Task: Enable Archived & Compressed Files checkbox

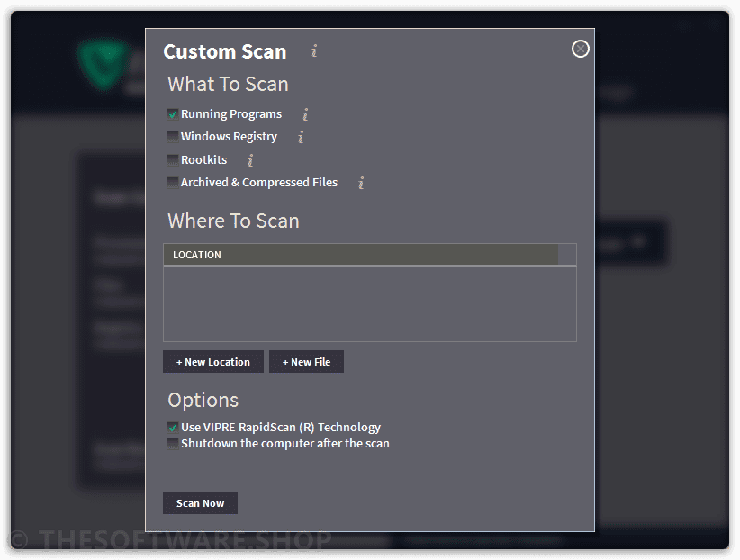Action: coord(173,183)
